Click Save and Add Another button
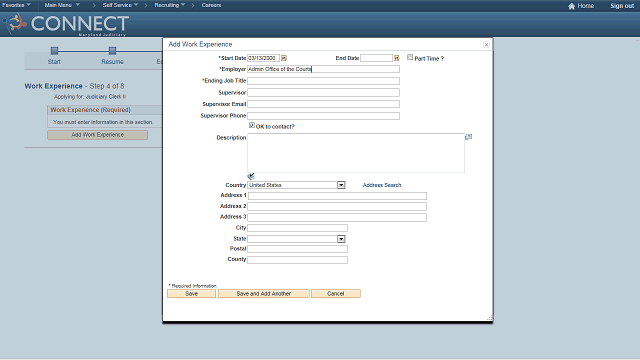 (264, 294)
